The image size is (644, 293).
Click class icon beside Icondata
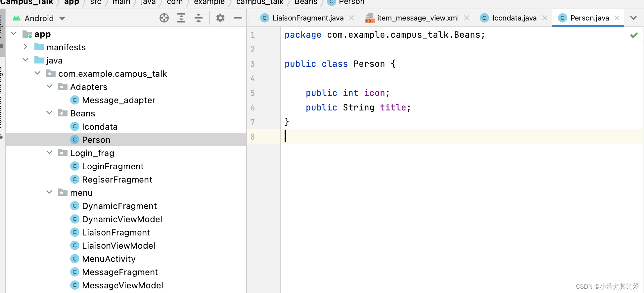click(75, 126)
